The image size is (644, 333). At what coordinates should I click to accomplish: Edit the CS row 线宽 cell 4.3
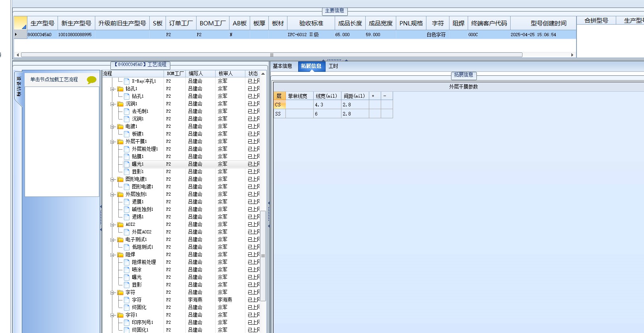(327, 105)
